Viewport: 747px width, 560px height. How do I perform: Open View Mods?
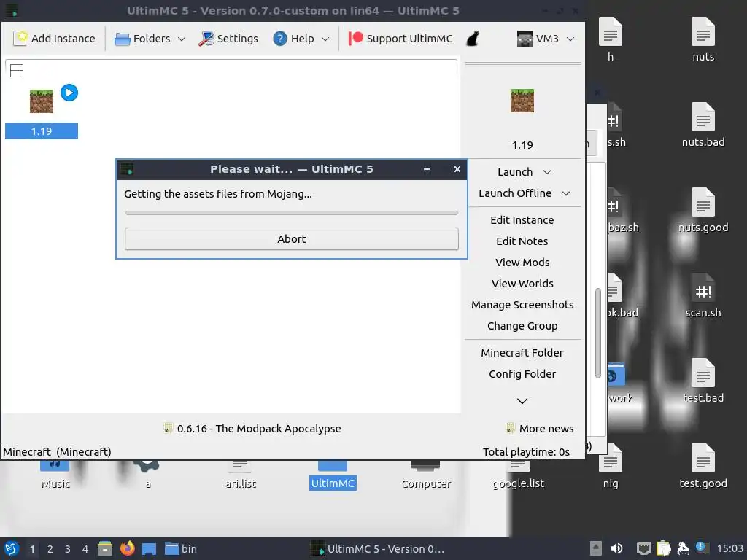click(522, 262)
